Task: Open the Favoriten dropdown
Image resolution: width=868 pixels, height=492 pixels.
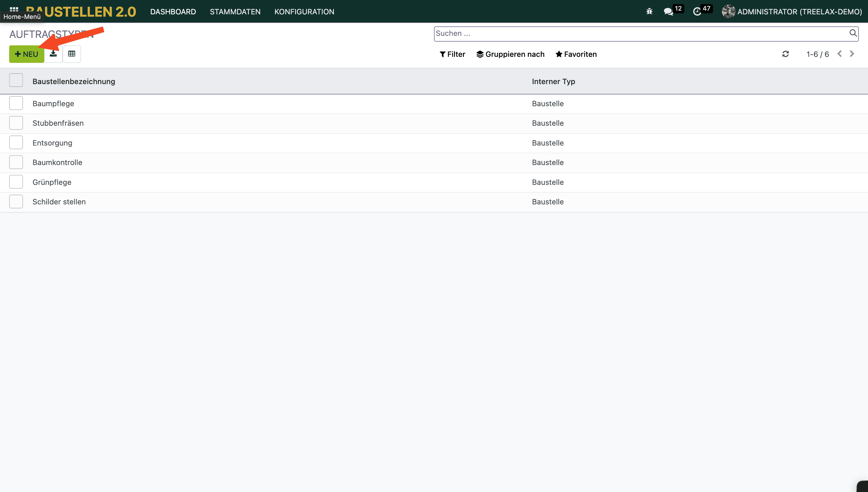Action: [x=576, y=55]
